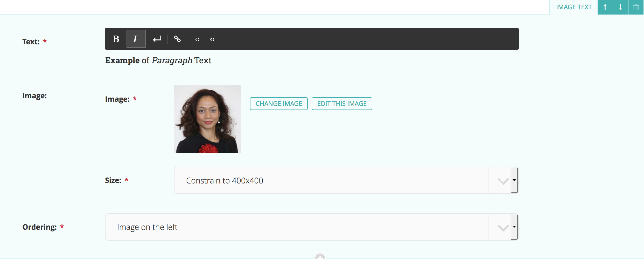This screenshot has height=259, width=644.
Task: Undo the last text edit
Action: [197, 39]
